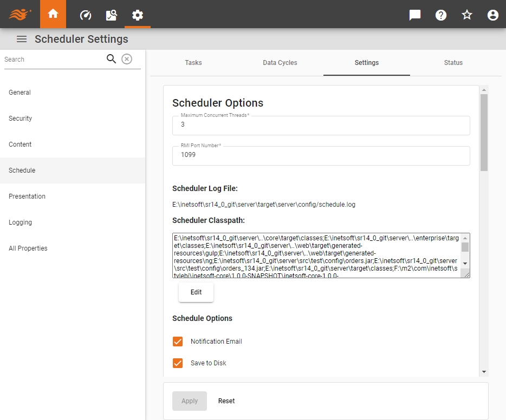
Task: Click the Help question mark icon
Action: point(441,15)
